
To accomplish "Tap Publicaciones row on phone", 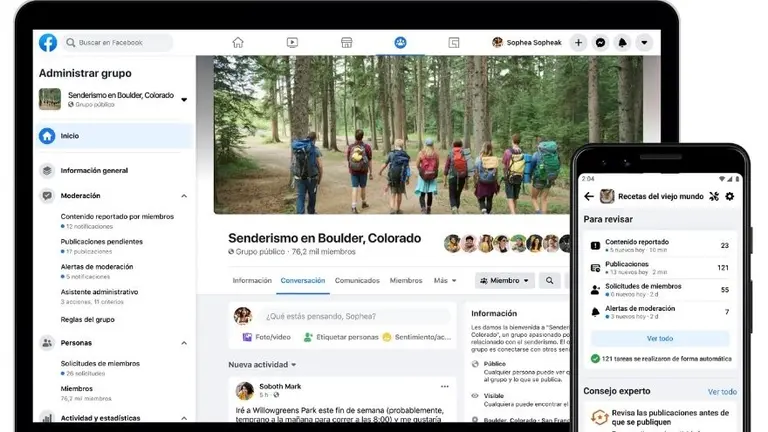I will (660, 267).
